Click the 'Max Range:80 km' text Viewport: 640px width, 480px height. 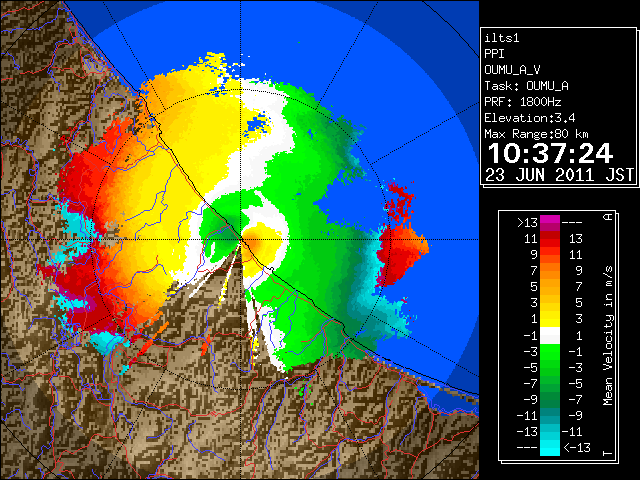coord(536,134)
